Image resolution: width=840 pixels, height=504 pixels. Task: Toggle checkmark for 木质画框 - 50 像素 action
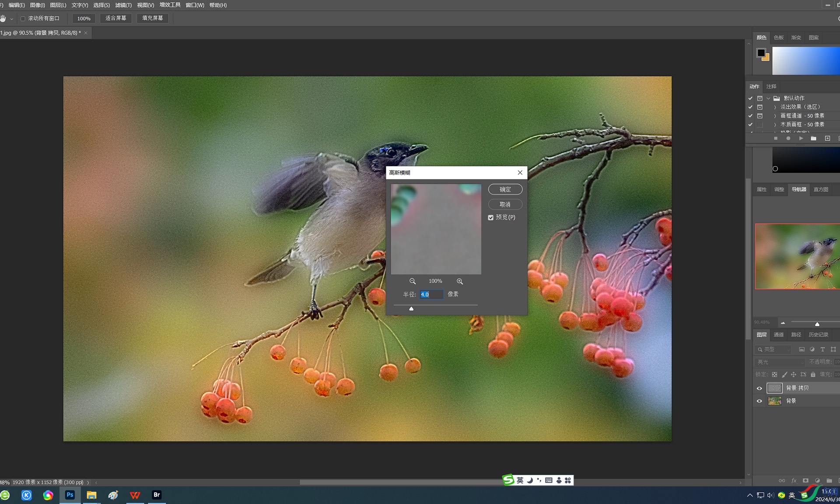pyautogui.click(x=750, y=125)
